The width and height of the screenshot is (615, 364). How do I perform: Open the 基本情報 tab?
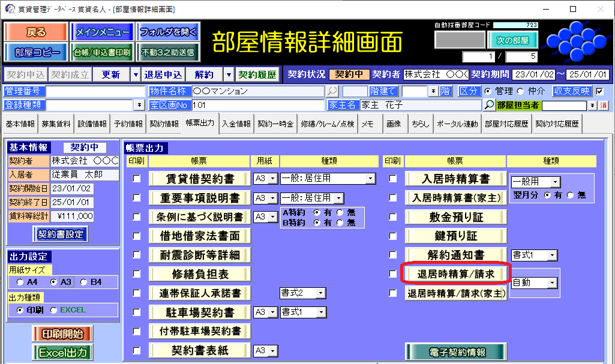click(x=20, y=124)
